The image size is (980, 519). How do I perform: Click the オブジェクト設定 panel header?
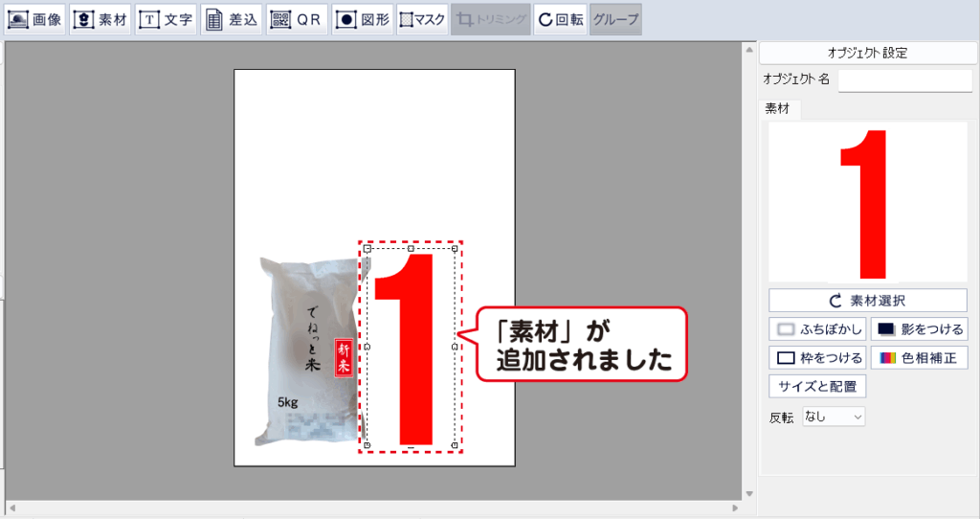click(x=867, y=54)
